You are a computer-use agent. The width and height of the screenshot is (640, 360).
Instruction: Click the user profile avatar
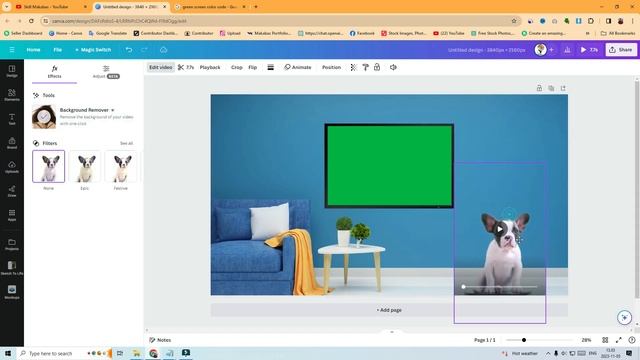540,50
